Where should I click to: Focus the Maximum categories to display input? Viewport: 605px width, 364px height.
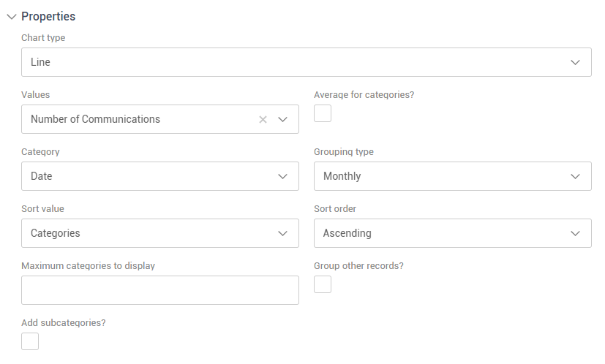pos(160,290)
